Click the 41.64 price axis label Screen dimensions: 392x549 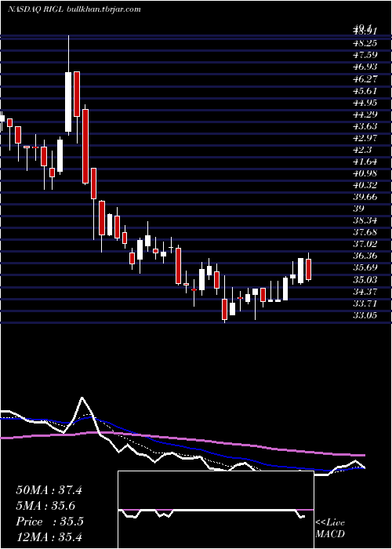pos(366,162)
